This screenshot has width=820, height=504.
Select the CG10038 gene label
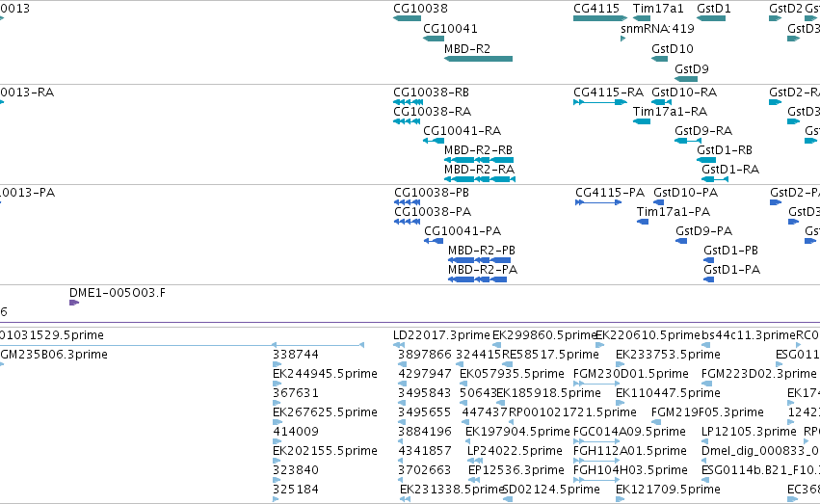420,9
